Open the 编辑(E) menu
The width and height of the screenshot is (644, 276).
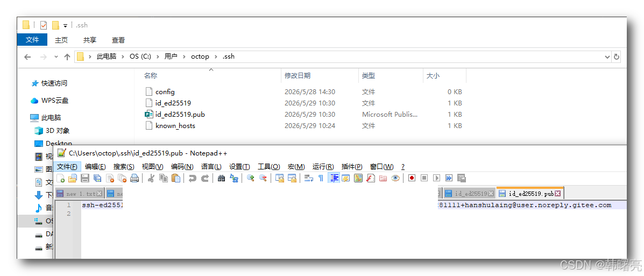(x=95, y=167)
